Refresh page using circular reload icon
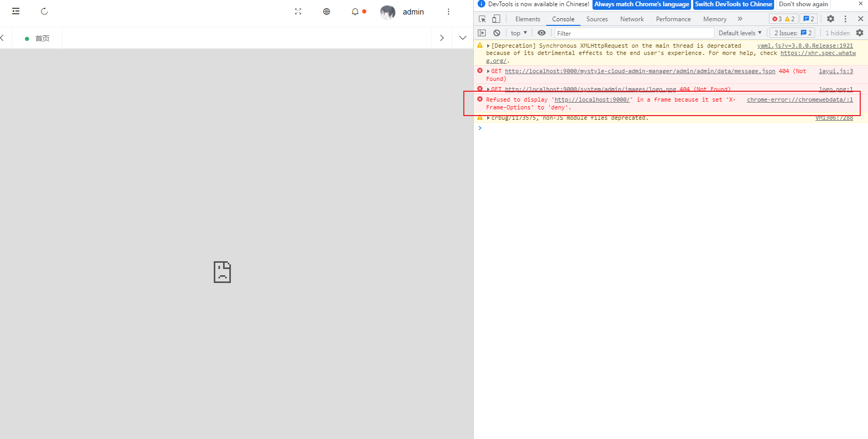This screenshot has height=439, width=868. [44, 11]
